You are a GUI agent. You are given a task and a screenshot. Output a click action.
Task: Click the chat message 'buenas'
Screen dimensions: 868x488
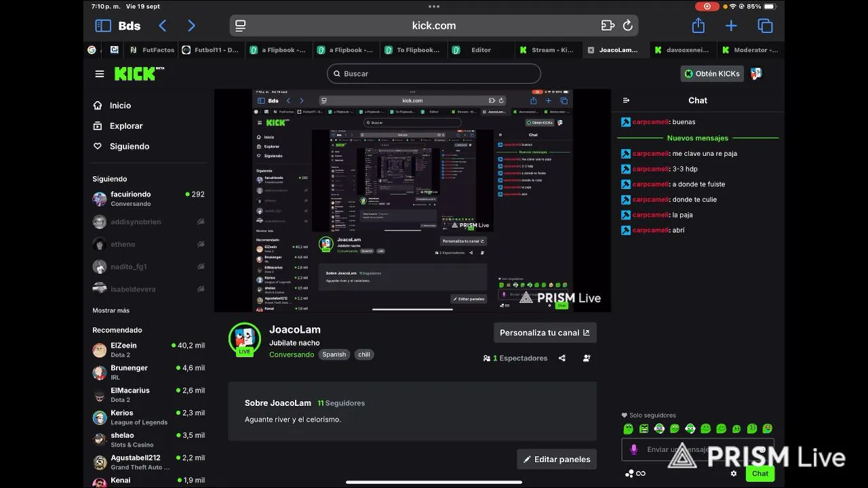[684, 122]
